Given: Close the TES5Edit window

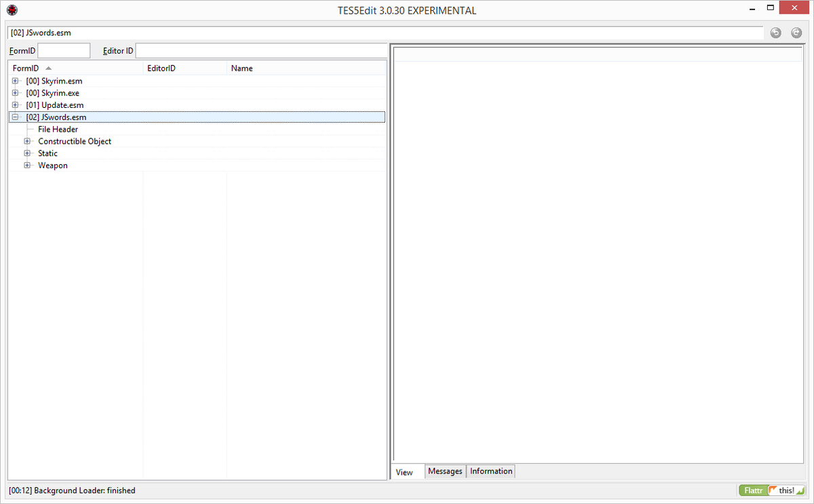Looking at the screenshot, I should (795, 9).
